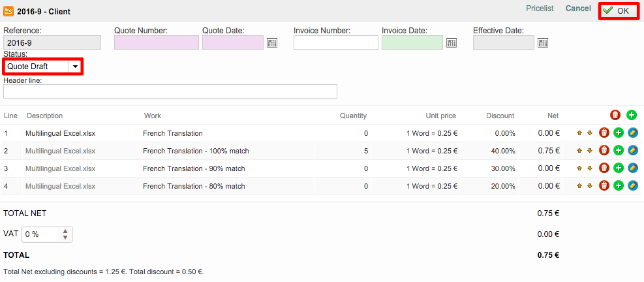Image resolution: width=644 pixels, height=282 pixels.
Task: Click the header green add-line icon
Action: click(632, 116)
